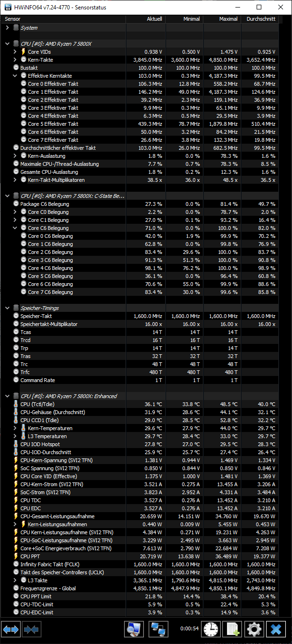Viewport: 292px width, 644px height.
Task: Open sensor settings gear icon
Action: (x=254, y=629)
